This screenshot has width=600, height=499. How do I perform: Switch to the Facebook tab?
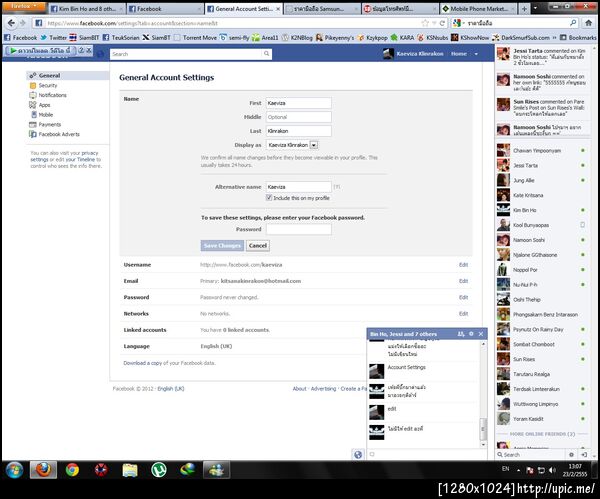(165, 8)
